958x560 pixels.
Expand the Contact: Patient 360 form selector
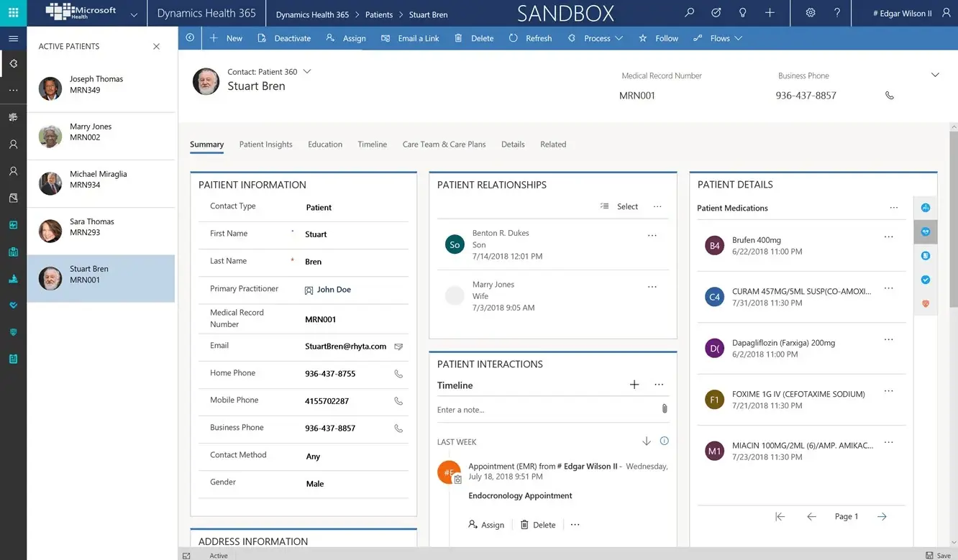pos(307,71)
